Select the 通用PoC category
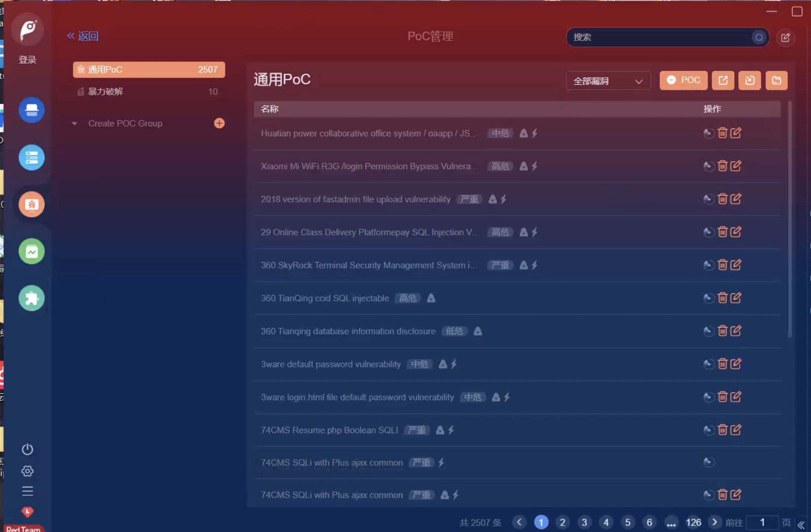The image size is (811, 532). (149, 70)
